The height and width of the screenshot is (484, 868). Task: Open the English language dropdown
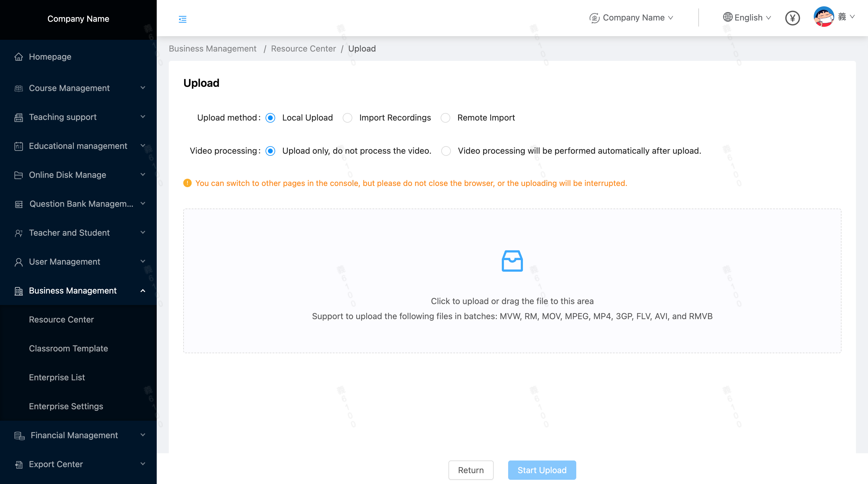(747, 17)
